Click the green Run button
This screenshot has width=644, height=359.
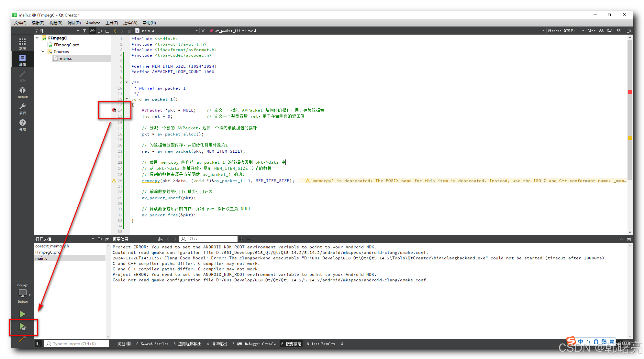click(x=22, y=314)
